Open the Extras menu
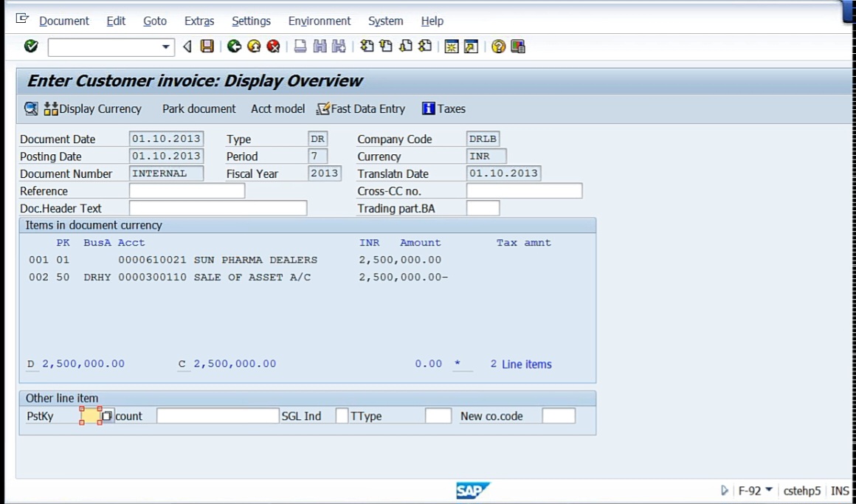 199,21
